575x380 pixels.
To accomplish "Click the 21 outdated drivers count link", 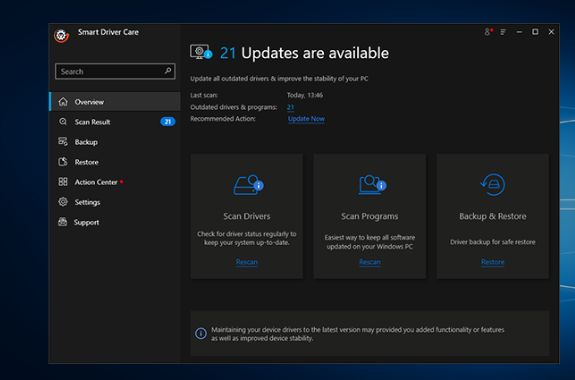I will coord(290,107).
